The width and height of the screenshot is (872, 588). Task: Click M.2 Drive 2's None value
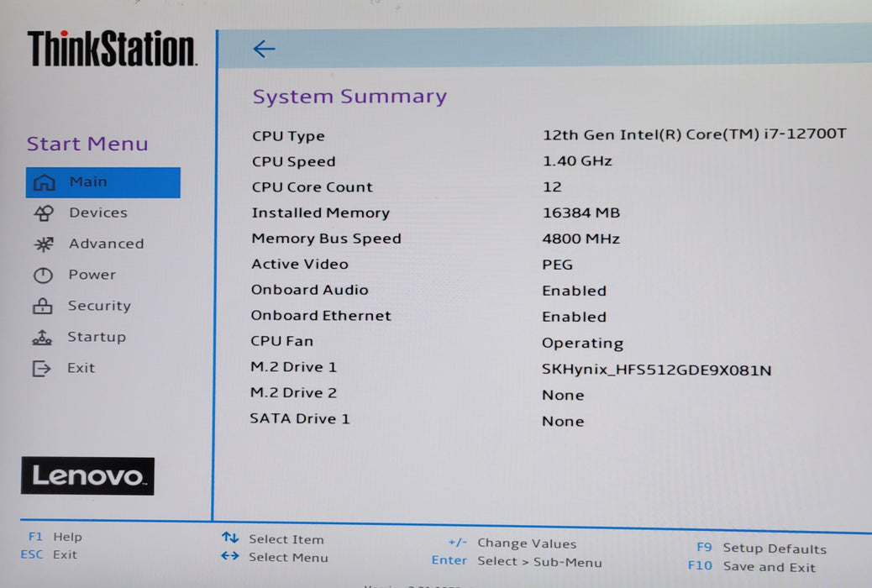564,396
